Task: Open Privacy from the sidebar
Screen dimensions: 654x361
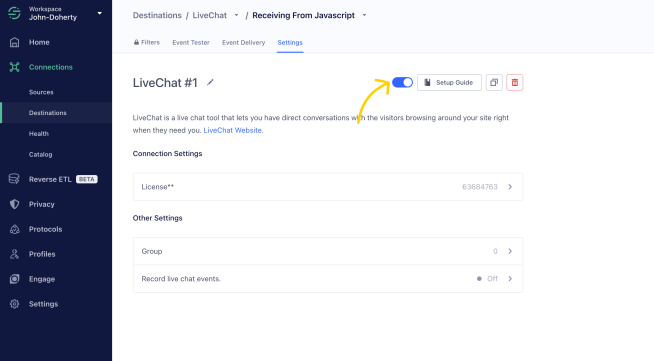Action: point(41,204)
